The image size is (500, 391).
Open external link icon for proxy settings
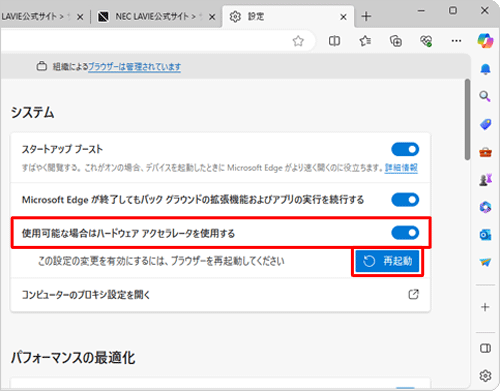(x=413, y=294)
